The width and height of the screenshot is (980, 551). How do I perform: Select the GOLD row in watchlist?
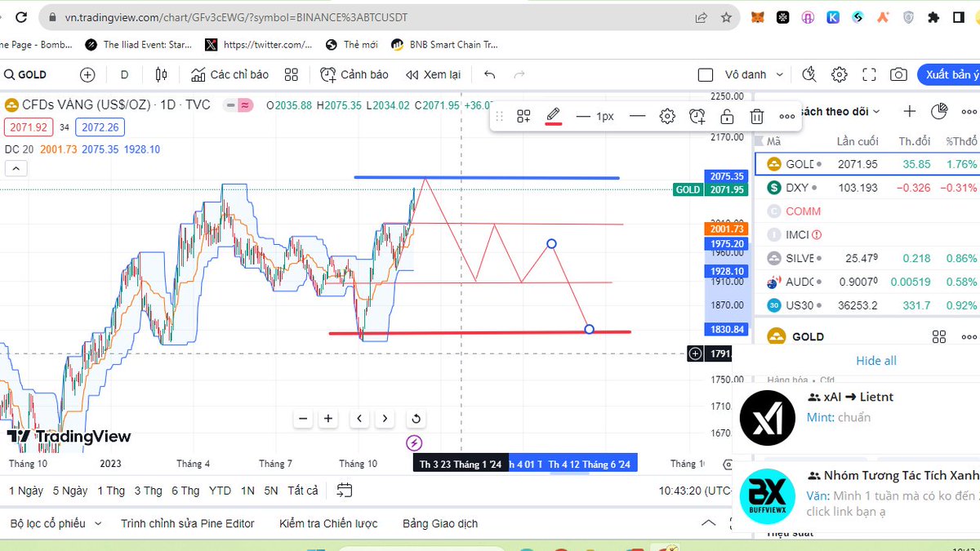pyautogui.click(x=867, y=164)
